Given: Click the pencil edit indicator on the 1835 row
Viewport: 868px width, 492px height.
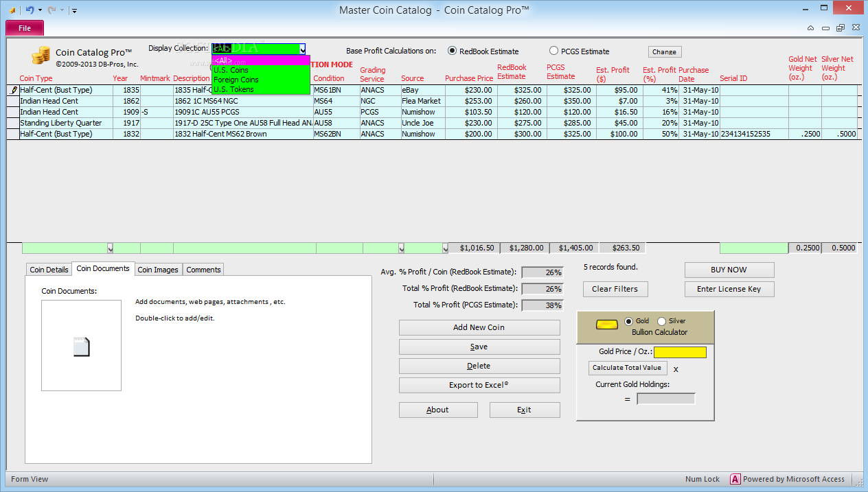Looking at the screenshot, I should click(14, 90).
